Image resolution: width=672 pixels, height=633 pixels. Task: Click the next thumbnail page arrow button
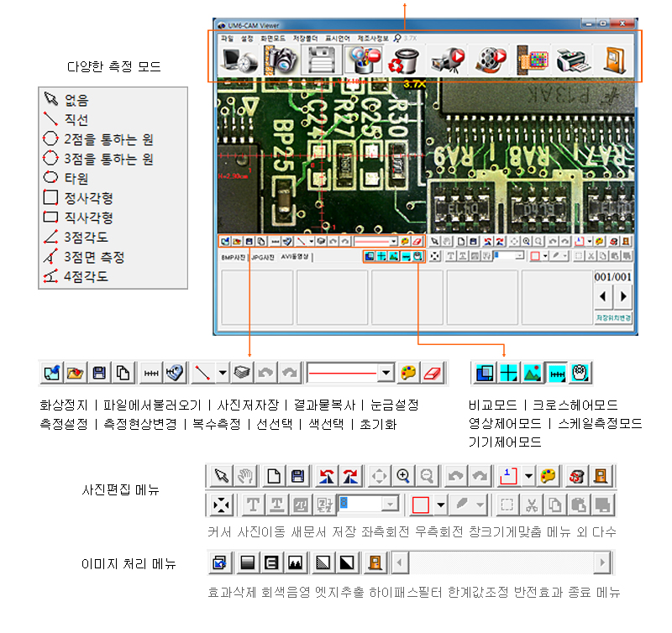(x=622, y=296)
